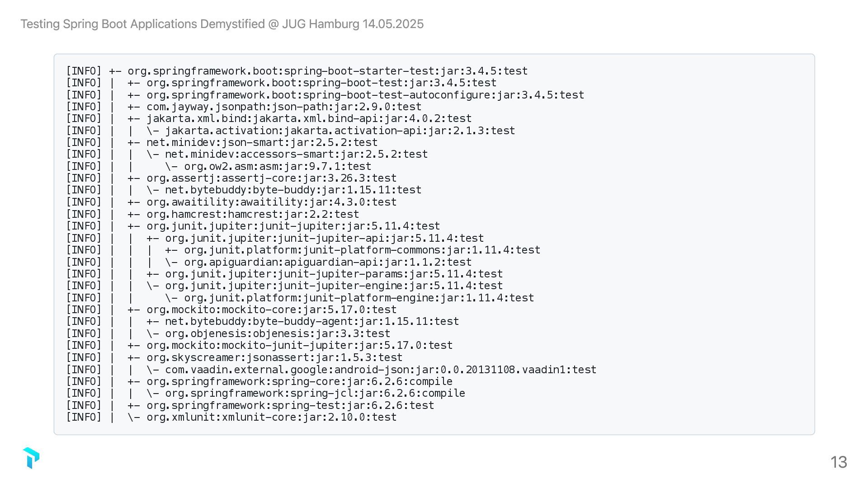Click the xmlunit-core dependency line

click(271, 418)
